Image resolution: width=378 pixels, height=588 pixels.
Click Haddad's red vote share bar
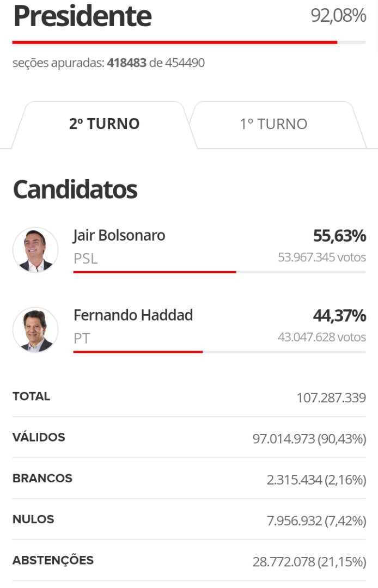point(138,352)
